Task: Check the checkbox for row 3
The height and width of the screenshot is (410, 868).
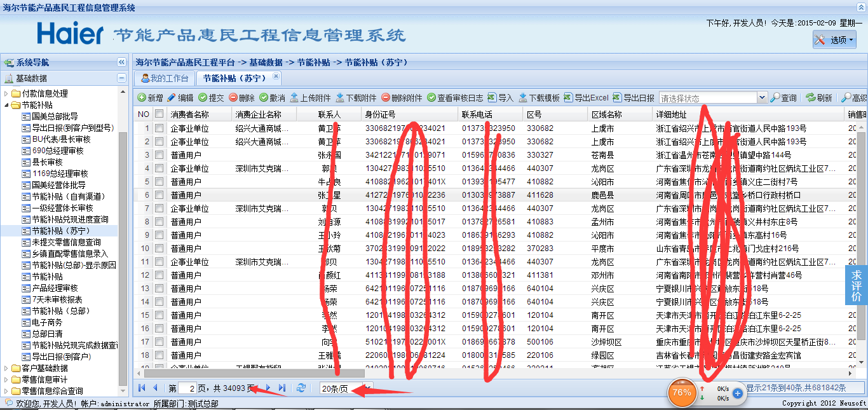Action: click(159, 155)
